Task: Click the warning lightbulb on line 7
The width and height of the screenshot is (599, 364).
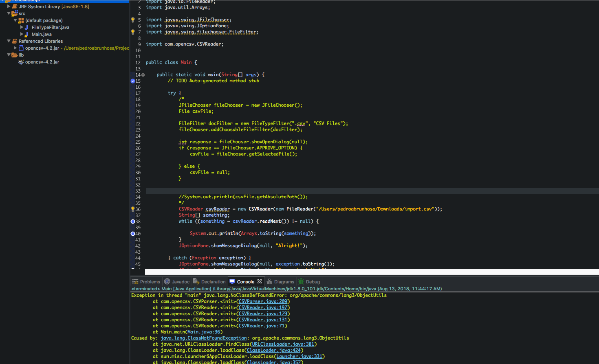Action: coord(133,32)
